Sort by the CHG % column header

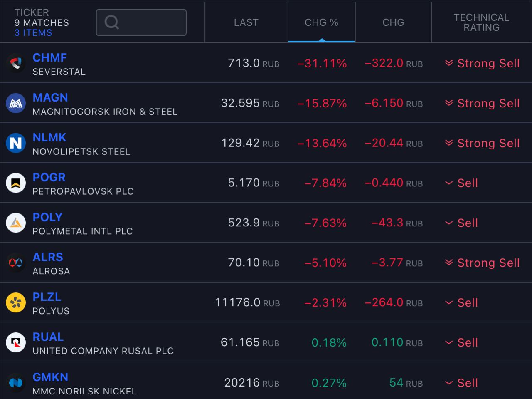pos(322,22)
